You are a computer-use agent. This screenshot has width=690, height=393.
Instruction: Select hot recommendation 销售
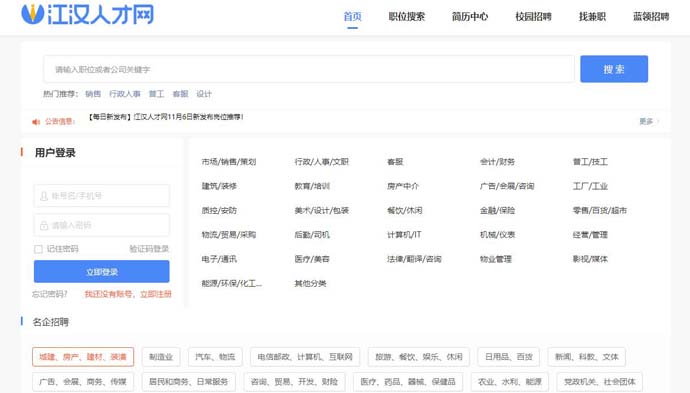tap(93, 94)
